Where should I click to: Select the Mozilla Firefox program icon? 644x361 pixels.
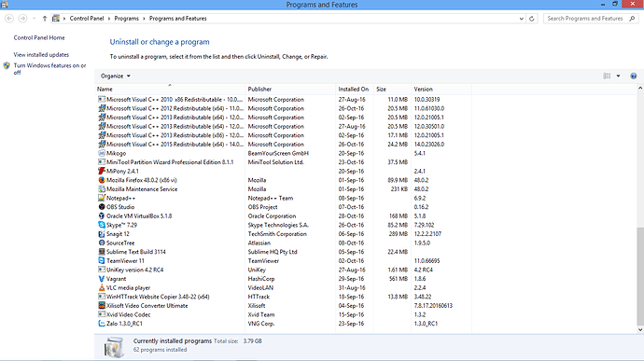pyautogui.click(x=102, y=180)
